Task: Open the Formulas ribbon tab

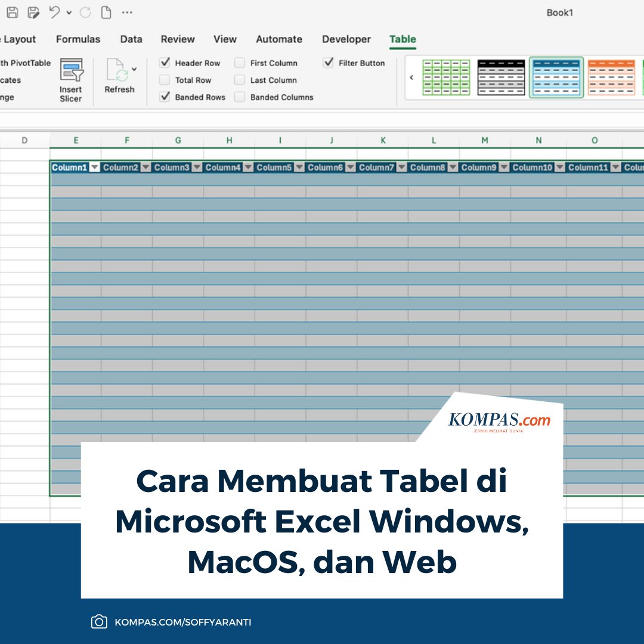Action: 78,39
